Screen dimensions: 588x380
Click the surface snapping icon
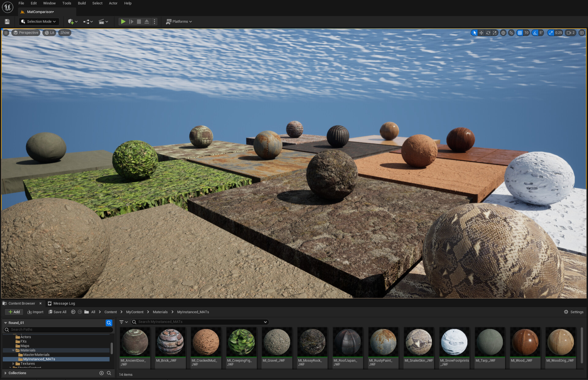click(x=511, y=33)
